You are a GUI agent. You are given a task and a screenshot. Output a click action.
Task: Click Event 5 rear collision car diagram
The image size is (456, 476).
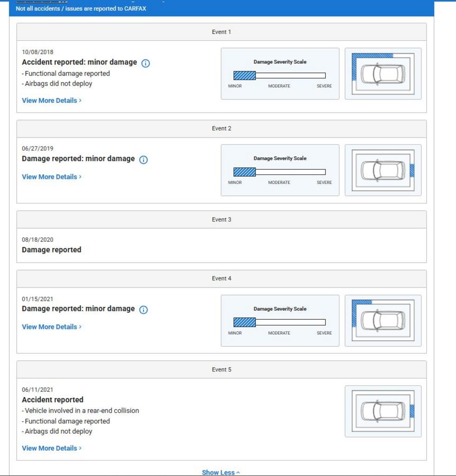[x=383, y=411]
